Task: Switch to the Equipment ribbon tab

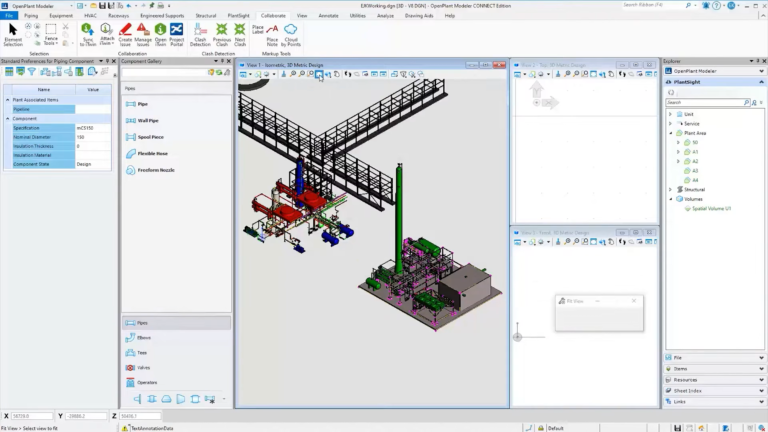Action: point(61,16)
